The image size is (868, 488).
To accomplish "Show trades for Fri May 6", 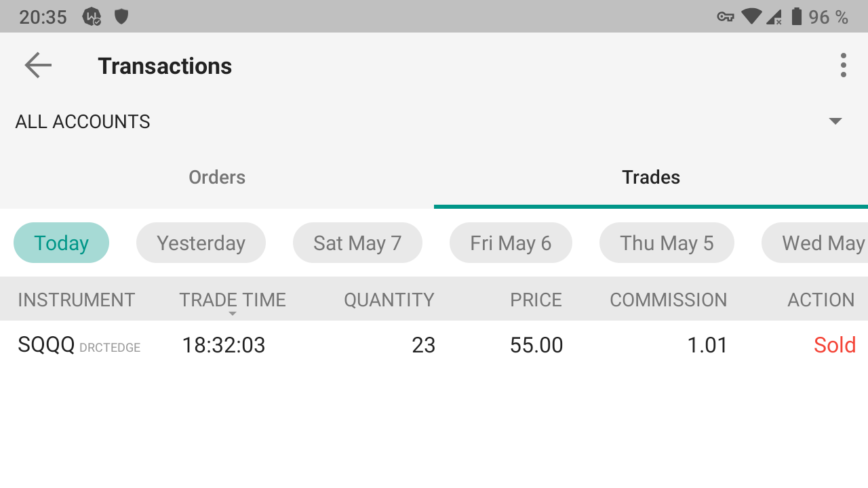I will pos(511,243).
